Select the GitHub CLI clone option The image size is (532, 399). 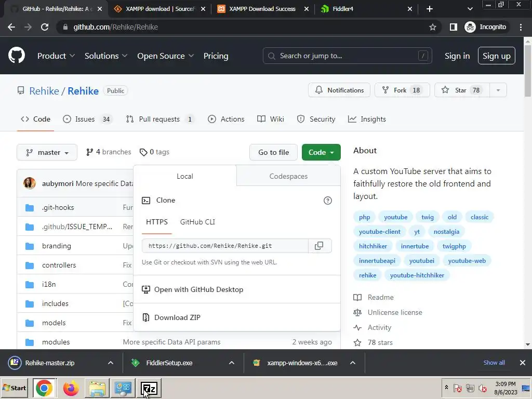pyautogui.click(x=197, y=222)
